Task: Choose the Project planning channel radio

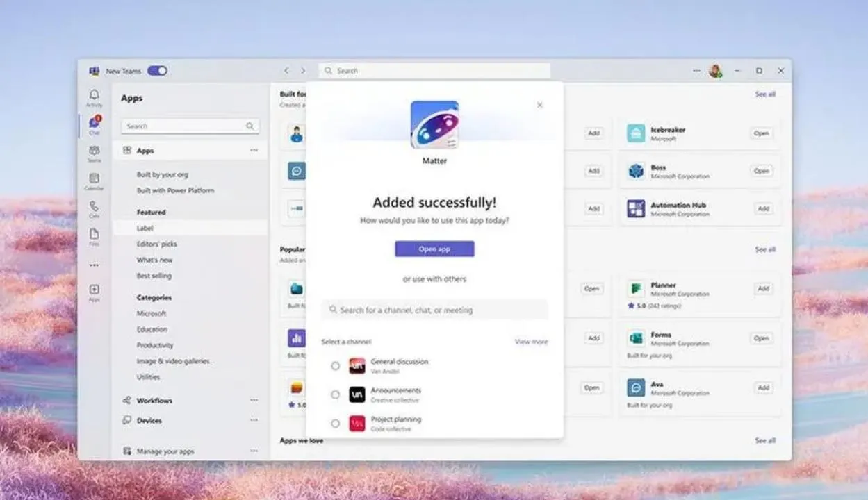Action: tap(336, 423)
